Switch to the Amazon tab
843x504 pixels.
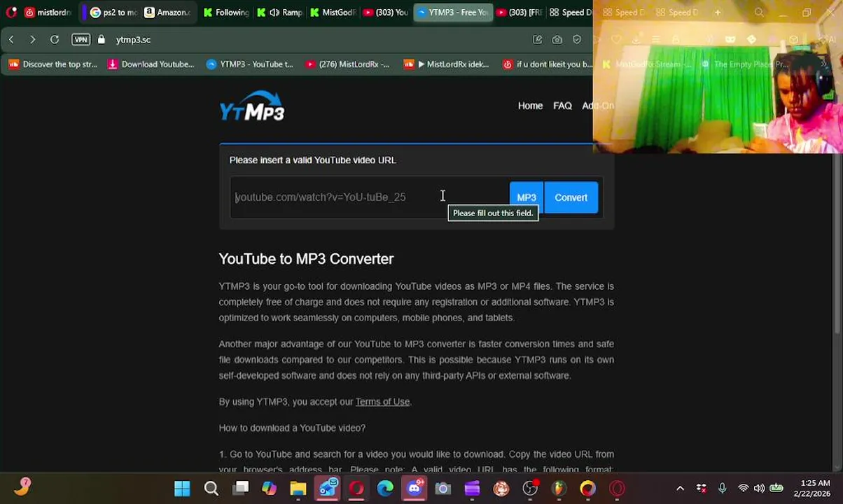(x=168, y=12)
